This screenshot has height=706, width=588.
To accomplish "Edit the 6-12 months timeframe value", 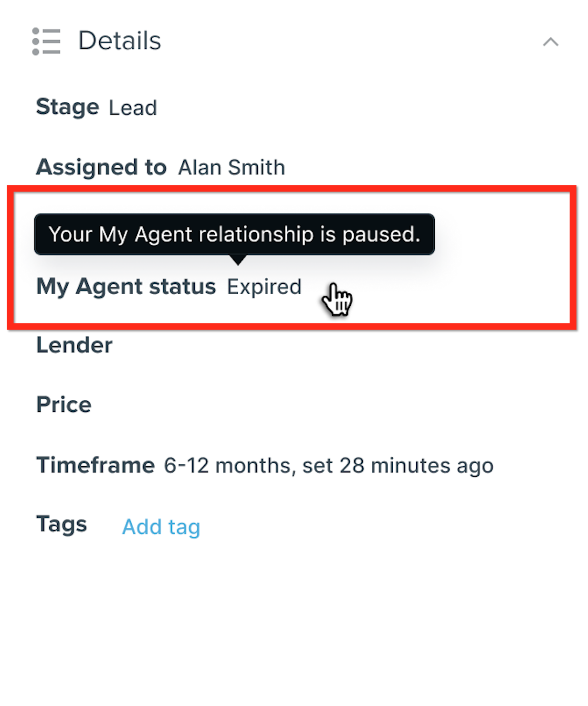I will (x=227, y=466).
